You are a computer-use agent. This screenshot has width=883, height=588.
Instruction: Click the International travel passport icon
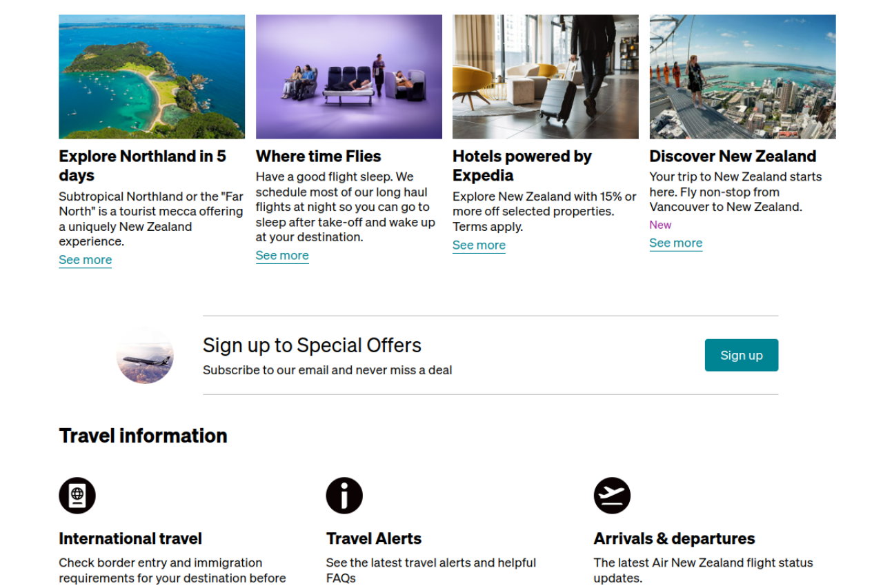[x=77, y=496]
